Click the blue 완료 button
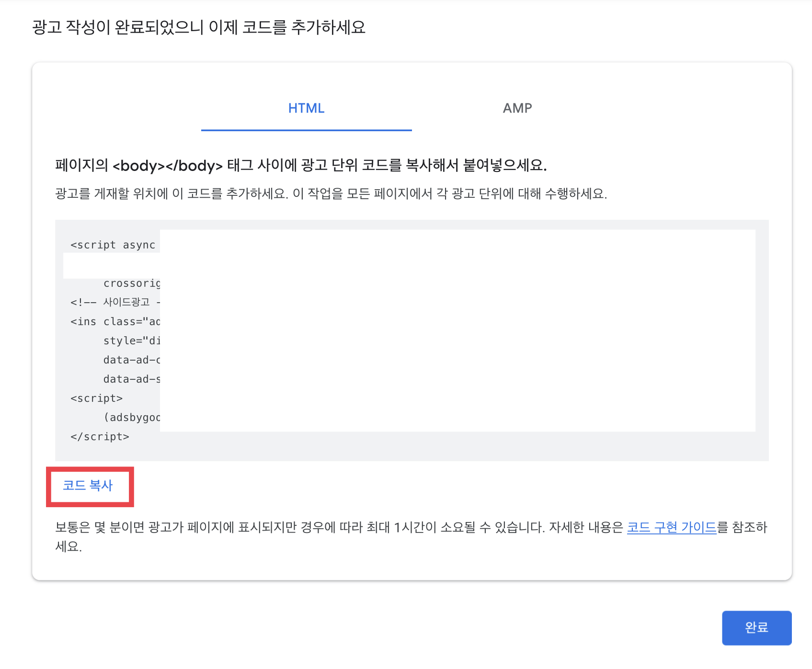This screenshot has width=812, height=669. (756, 627)
